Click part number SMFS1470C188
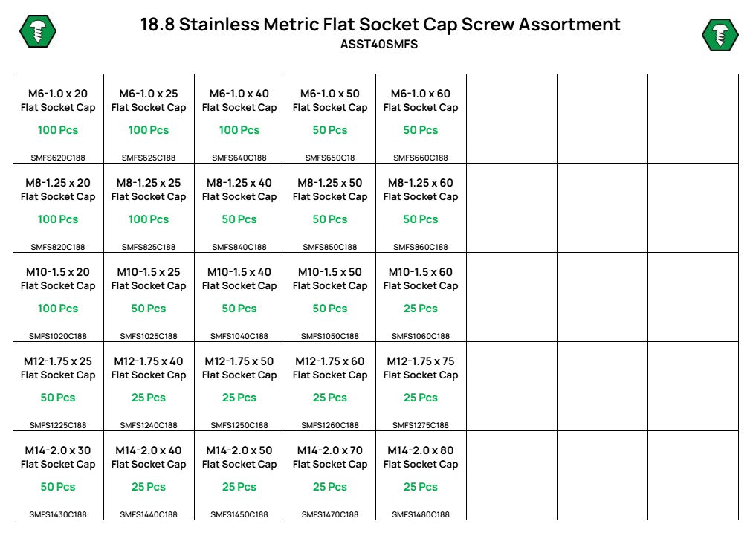Viewport: 756px width, 533px height. pyautogui.click(x=330, y=514)
